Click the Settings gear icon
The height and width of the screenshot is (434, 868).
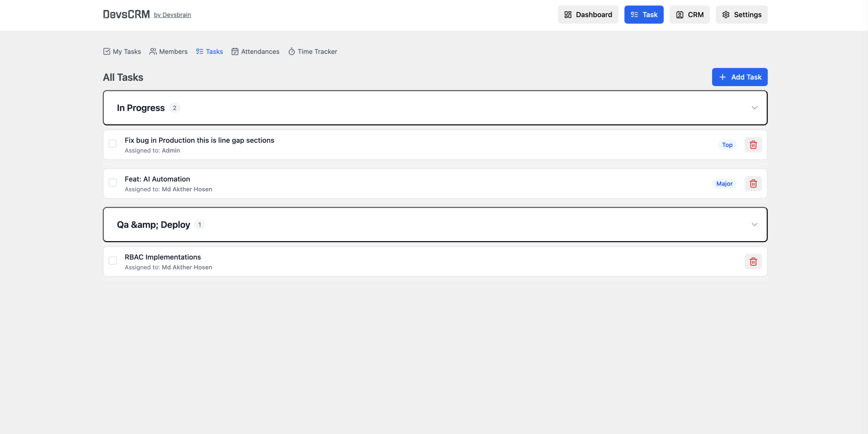tap(726, 15)
